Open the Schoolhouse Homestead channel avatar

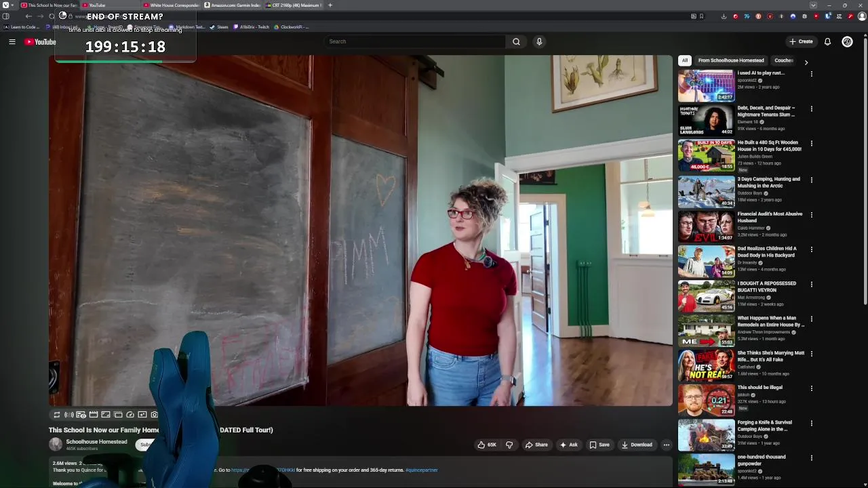(x=56, y=445)
